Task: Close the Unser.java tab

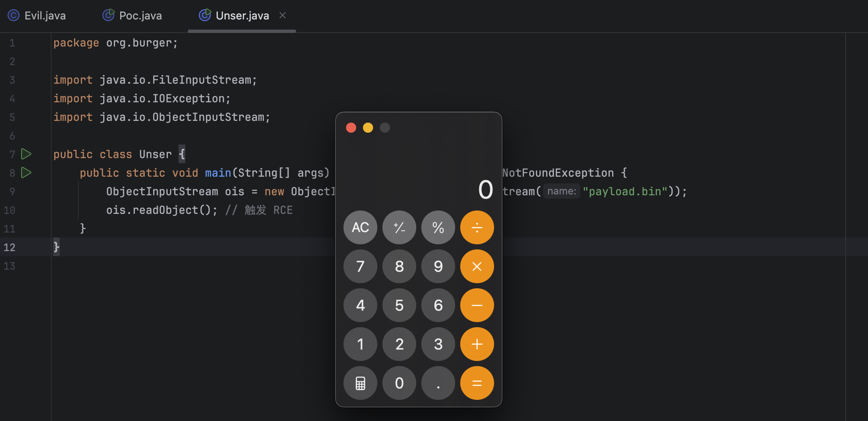Action: pos(283,15)
